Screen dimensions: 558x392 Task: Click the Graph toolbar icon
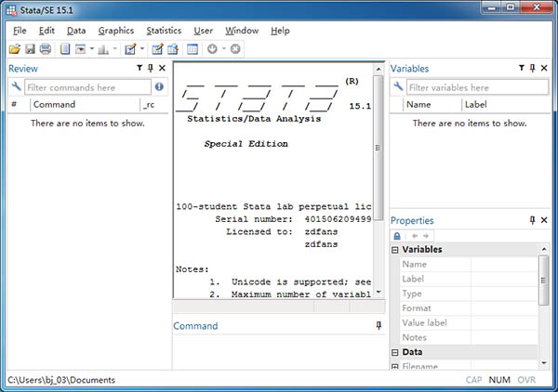coord(103,48)
